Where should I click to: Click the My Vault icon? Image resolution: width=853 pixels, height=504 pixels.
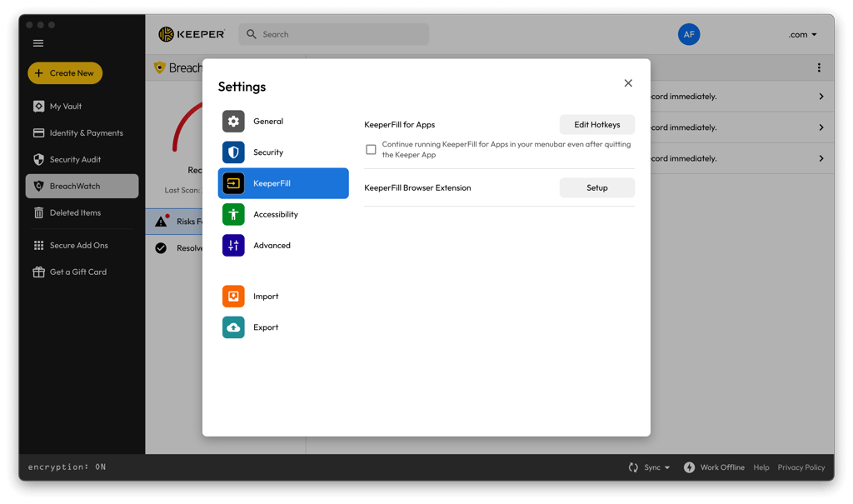point(38,106)
